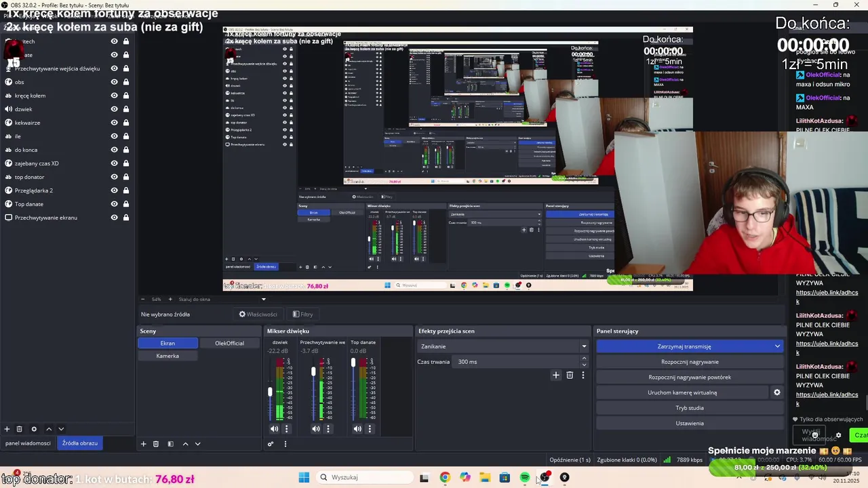Open the 'Zanikanie' transition dropdown

point(502,346)
